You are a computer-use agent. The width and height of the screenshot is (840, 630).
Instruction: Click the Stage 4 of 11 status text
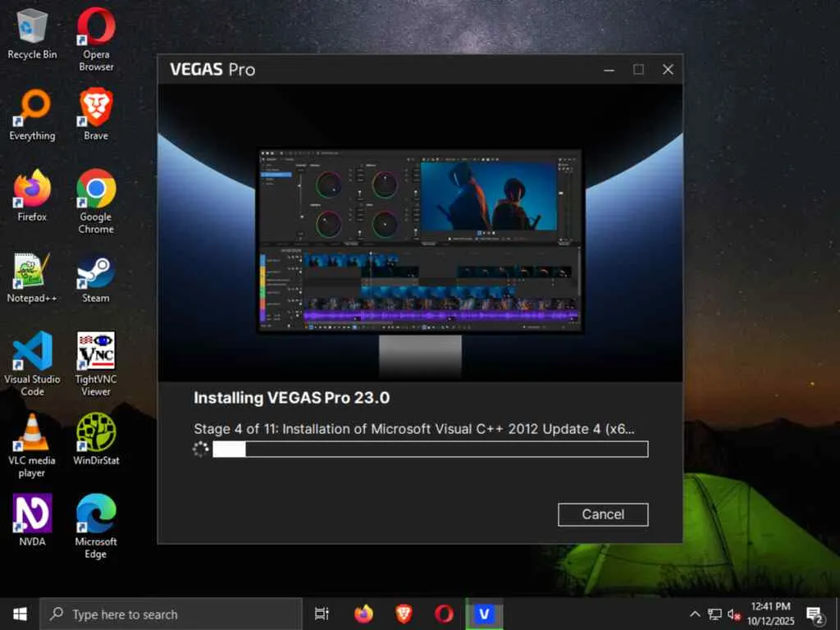[414, 429]
